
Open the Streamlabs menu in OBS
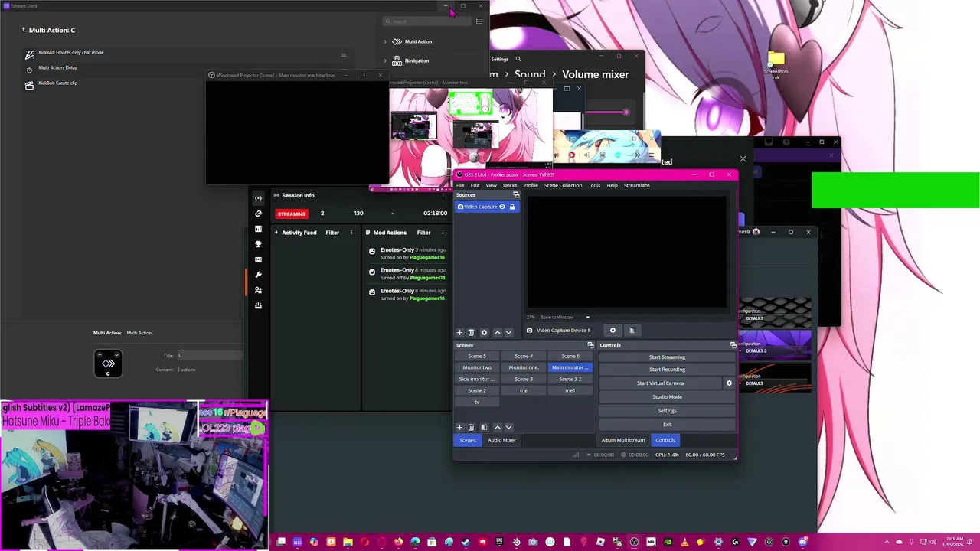pyautogui.click(x=637, y=185)
